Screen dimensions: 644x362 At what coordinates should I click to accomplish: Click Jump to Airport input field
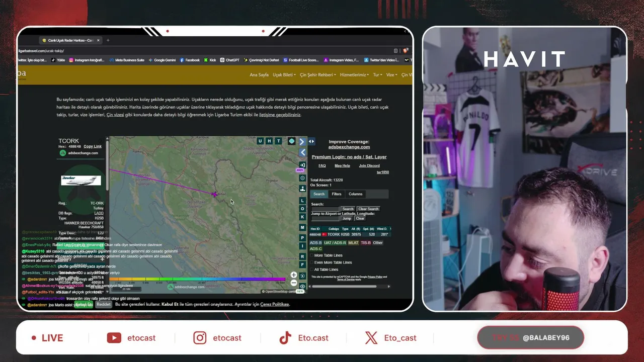pyautogui.click(x=325, y=219)
